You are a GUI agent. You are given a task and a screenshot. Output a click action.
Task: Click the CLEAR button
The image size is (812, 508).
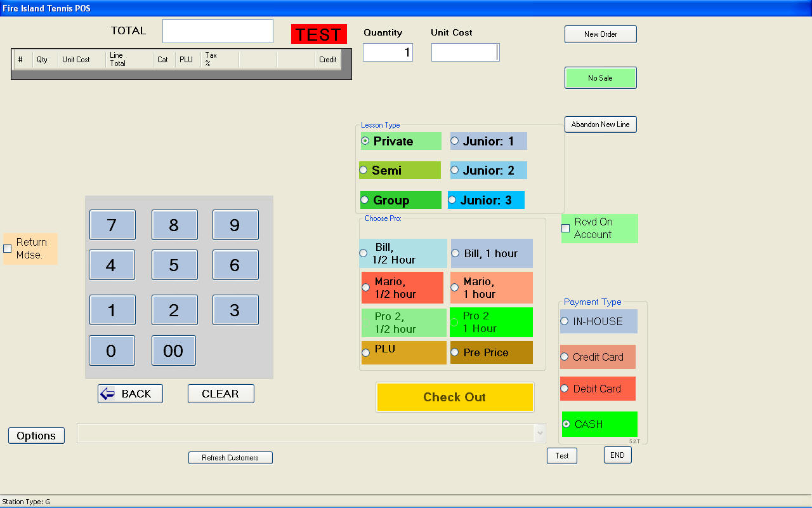click(221, 394)
